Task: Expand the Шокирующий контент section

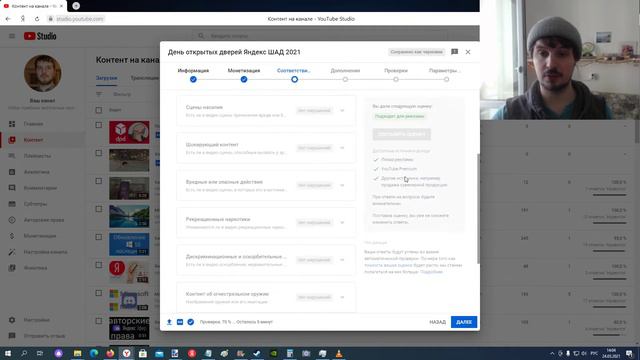Action: 342,148
